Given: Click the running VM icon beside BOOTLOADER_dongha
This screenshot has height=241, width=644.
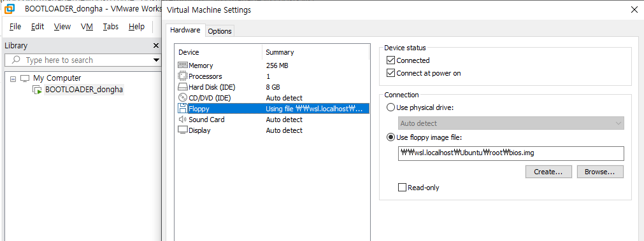Looking at the screenshot, I should coord(38,90).
